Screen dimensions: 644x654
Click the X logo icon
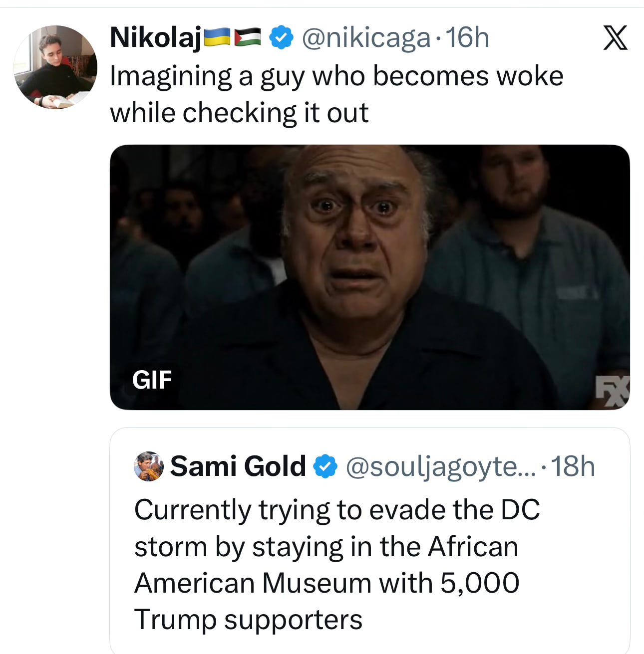(615, 38)
